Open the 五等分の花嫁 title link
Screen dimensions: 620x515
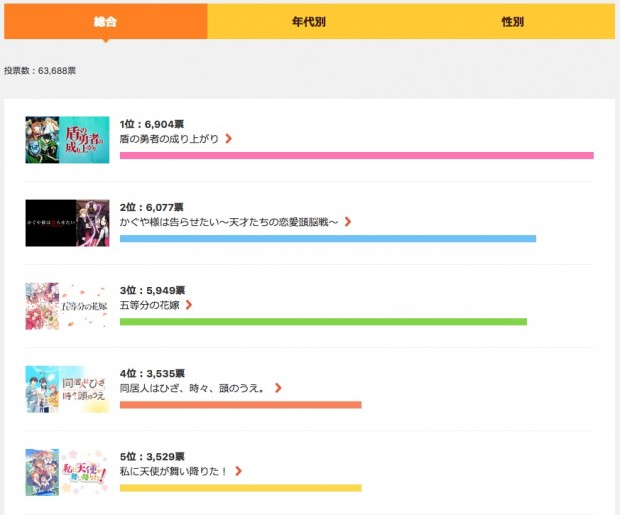click(149, 305)
